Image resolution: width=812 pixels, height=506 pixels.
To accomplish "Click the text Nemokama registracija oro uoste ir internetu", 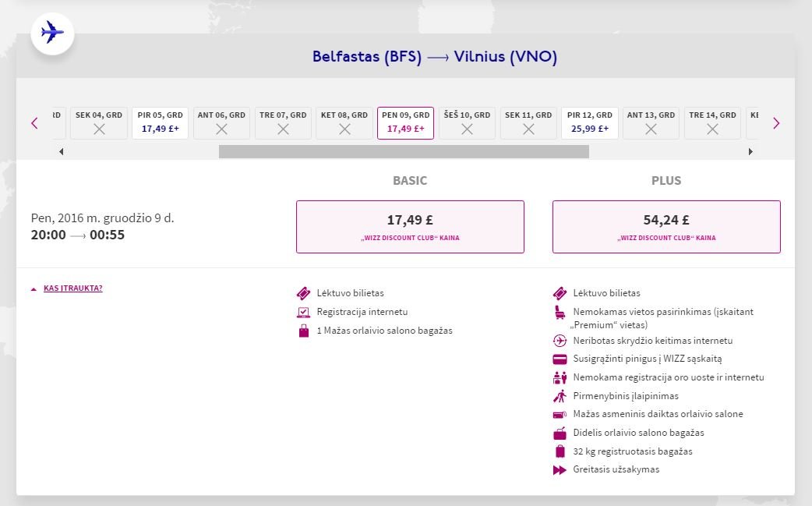I will point(669,377).
